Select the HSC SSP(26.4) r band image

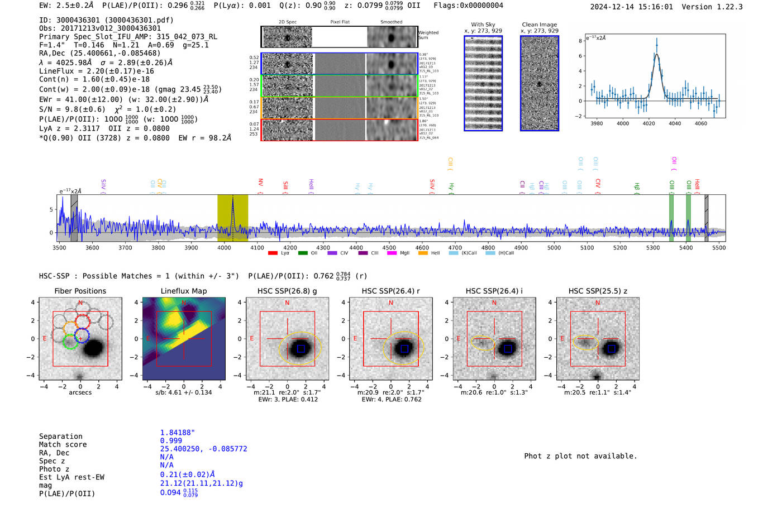(x=391, y=339)
